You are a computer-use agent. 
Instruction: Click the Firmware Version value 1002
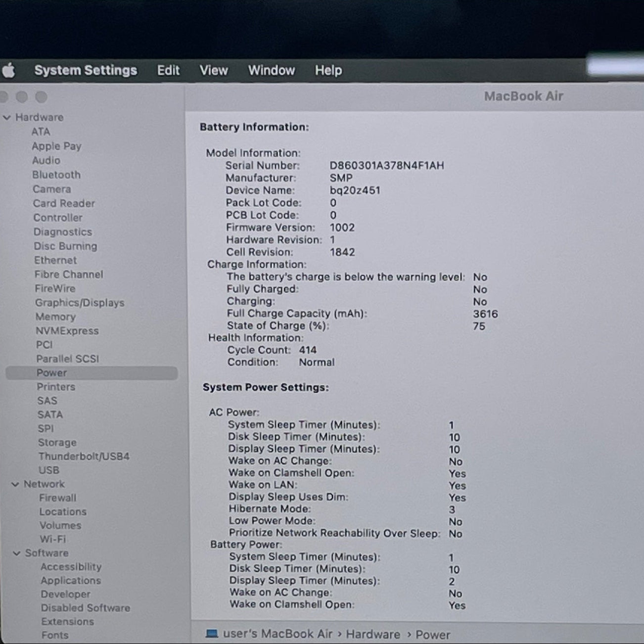tap(342, 228)
